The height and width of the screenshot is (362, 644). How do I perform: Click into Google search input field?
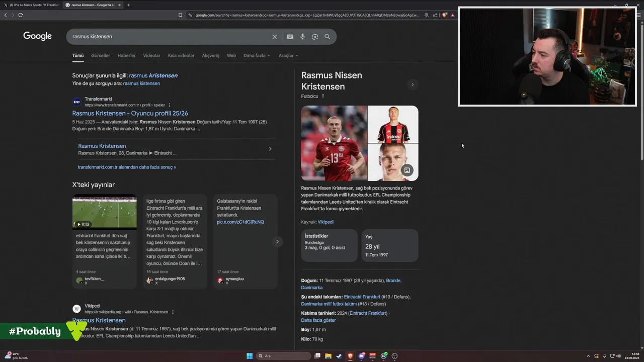[x=169, y=37]
